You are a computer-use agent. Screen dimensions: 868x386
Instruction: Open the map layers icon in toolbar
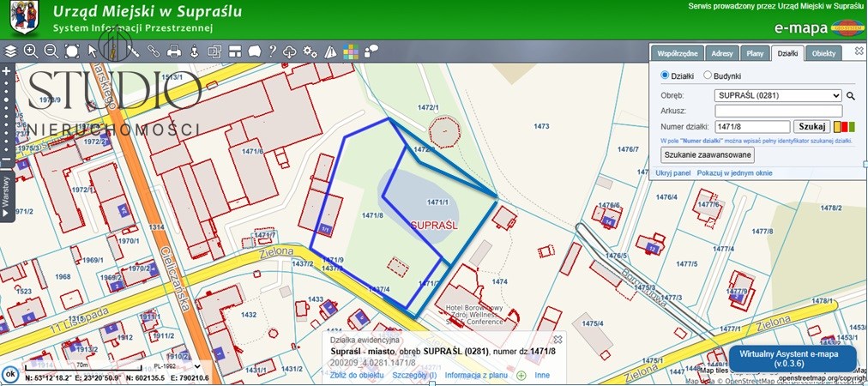point(10,51)
